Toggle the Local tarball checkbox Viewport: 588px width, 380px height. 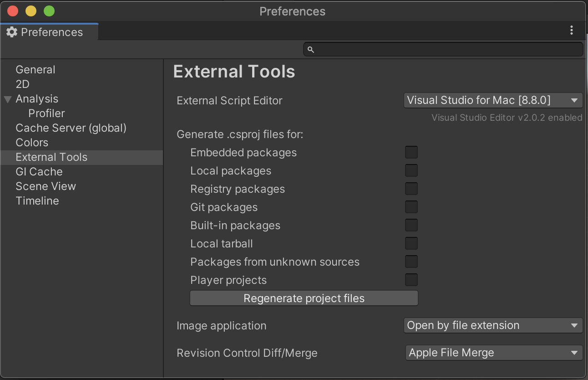click(411, 243)
